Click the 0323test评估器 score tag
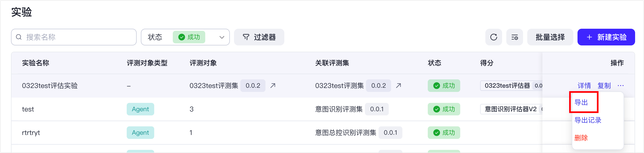Image resolution: width=644 pixels, height=153 pixels. 507,86
